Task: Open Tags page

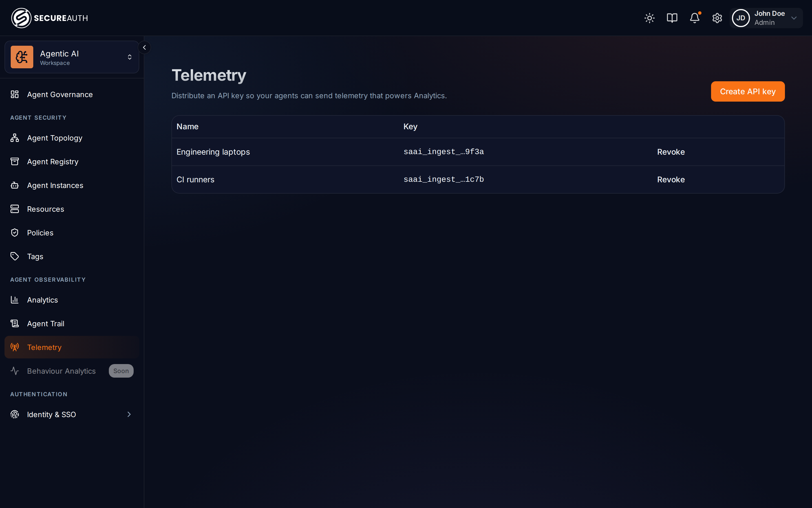Action: click(71, 256)
